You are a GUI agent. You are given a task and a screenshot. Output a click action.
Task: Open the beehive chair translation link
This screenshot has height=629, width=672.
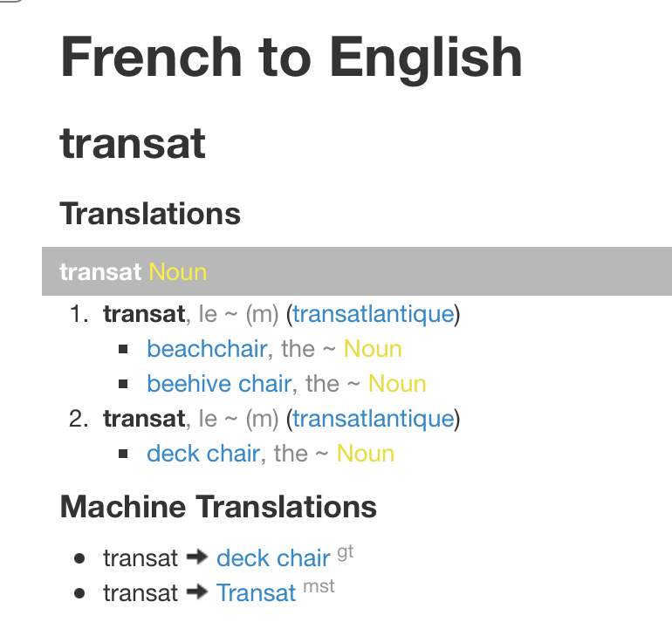[219, 384]
